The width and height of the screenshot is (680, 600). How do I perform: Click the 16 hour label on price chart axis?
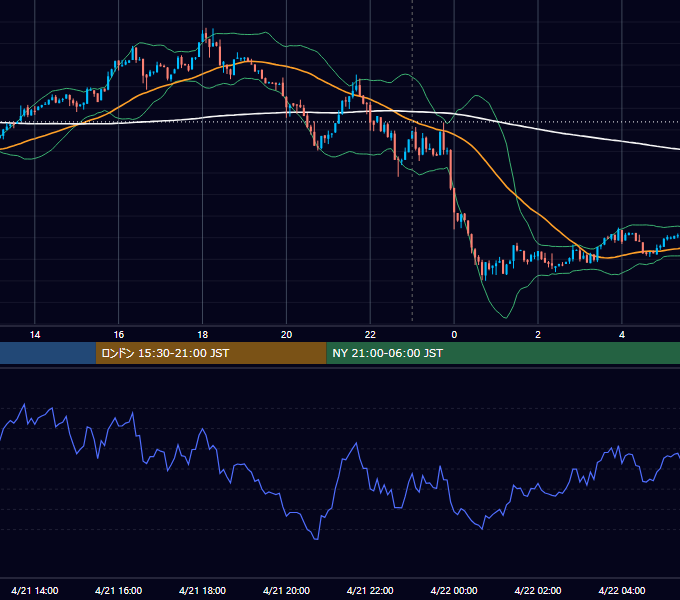pyautogui.click(x=119, y=335)
